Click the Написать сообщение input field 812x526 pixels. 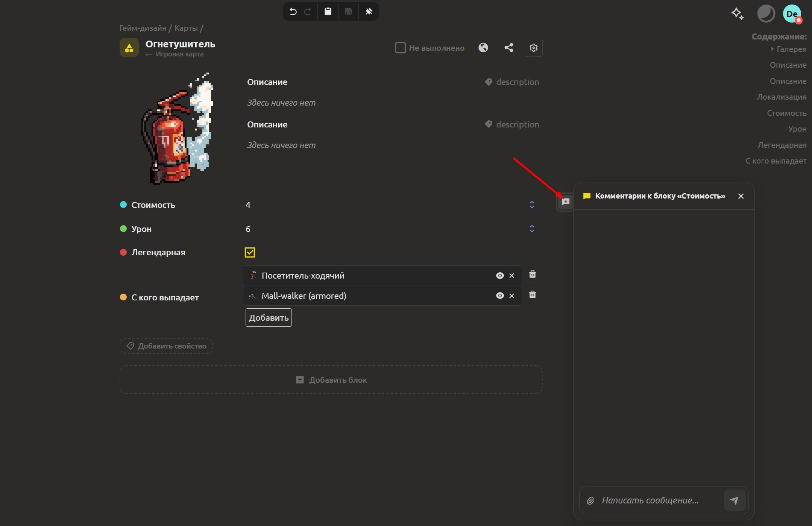pyautogui.click(x=660, y=500)
